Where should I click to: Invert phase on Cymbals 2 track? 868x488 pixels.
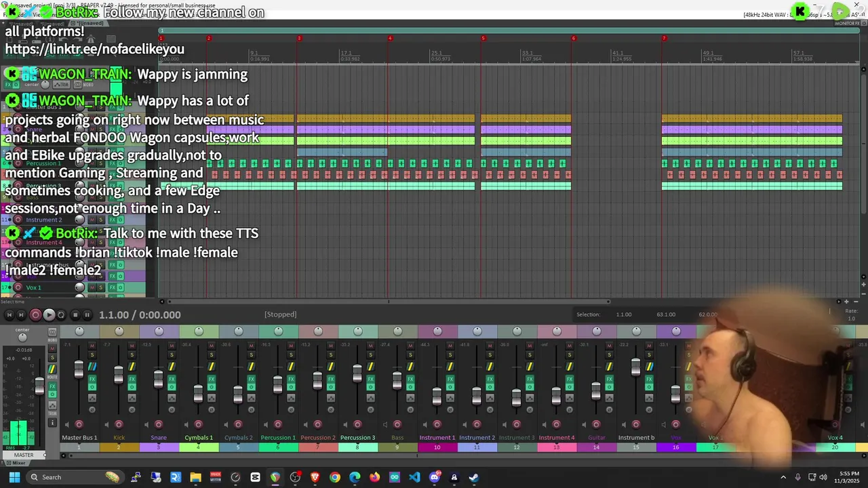(252, 409)
